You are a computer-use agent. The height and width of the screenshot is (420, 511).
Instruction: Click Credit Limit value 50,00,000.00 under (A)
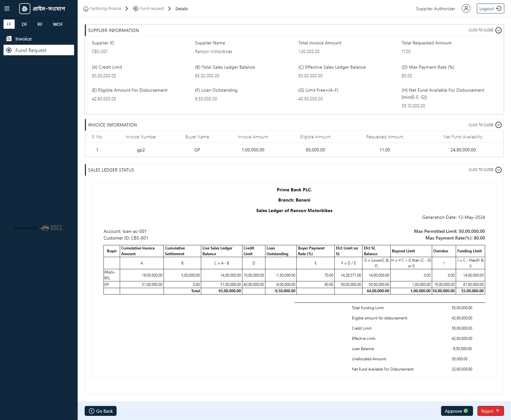(x=104, y=76)
